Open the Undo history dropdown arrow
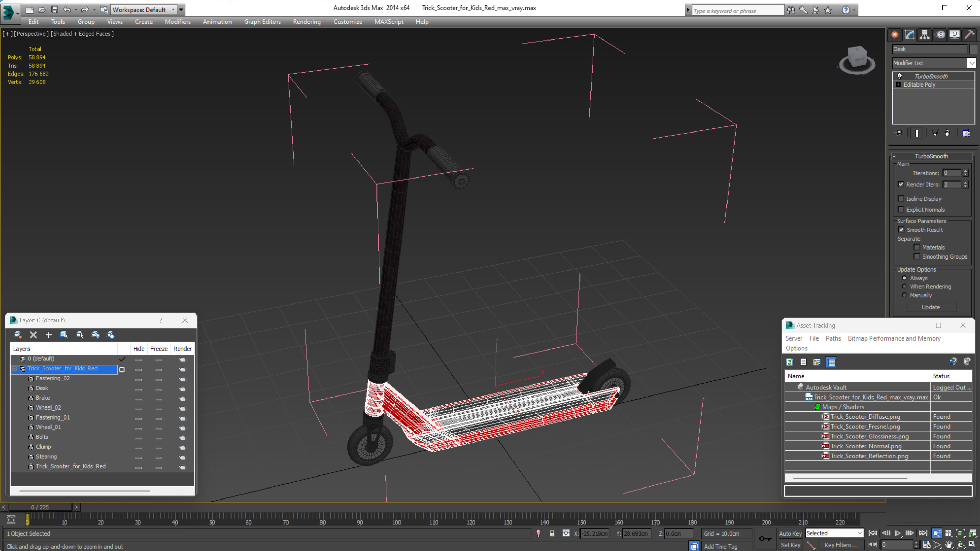980x551 pixels. (76, 10)
